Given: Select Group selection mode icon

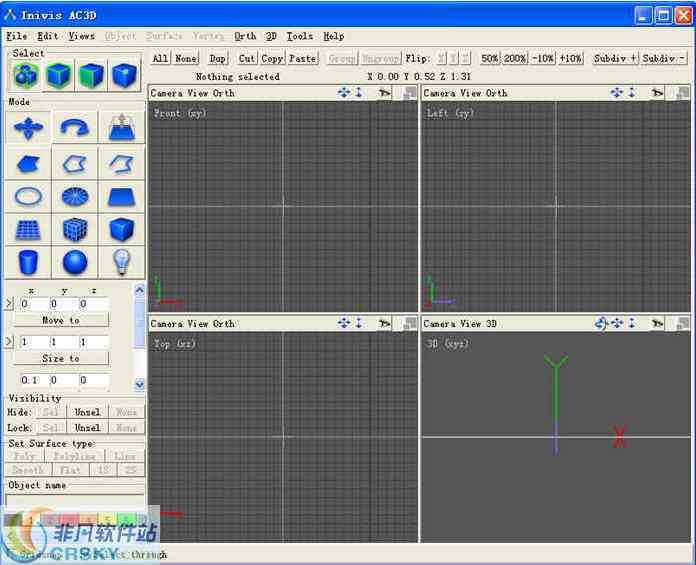Looking at the screenshot, I should pos(26,75).
